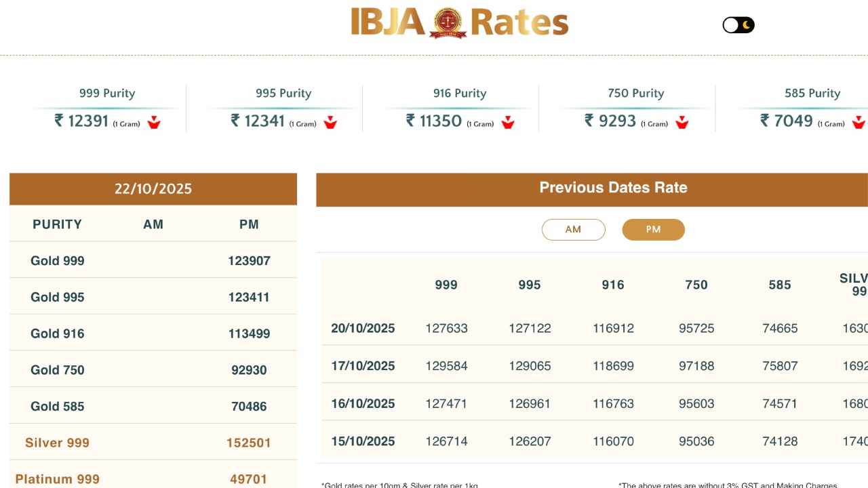This screenshot has height=488, width=868.
Task: Click the Previous Dates Rate heading
Action: pyautogui.click(x=613, y=188)
